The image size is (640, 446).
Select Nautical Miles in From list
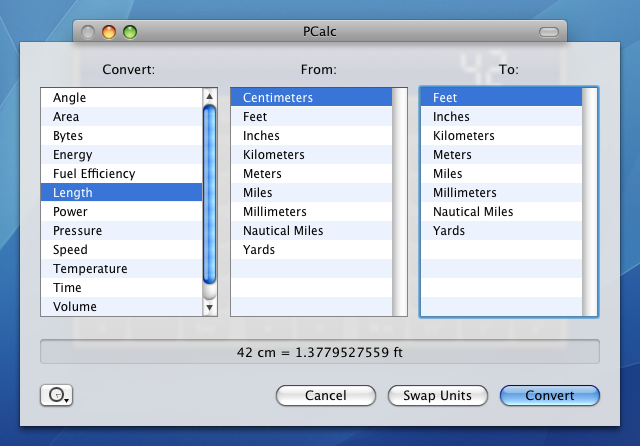pyautogui.click(x=311, y=231)
